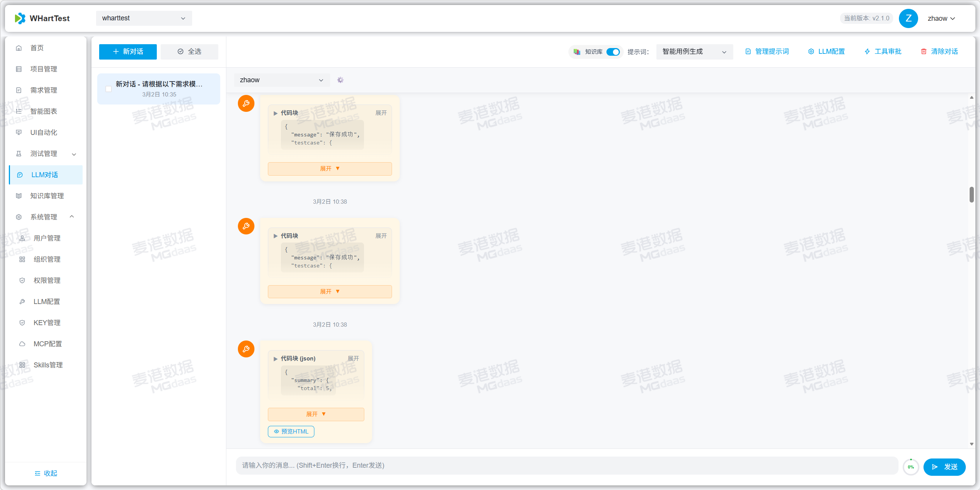Click the trash icon for 清除对话
The image size is (980, 490).
click(x=924, y=51)
